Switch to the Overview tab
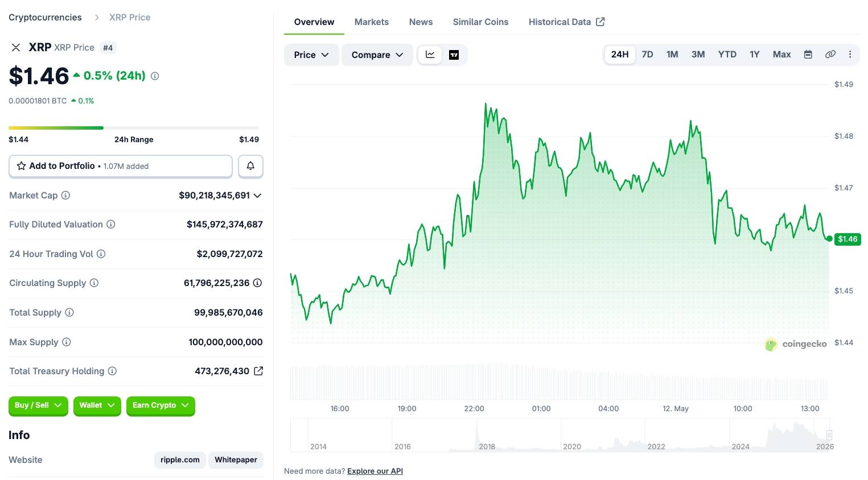Viewport: 868px width, 480px height. click(x=314, y=22)
